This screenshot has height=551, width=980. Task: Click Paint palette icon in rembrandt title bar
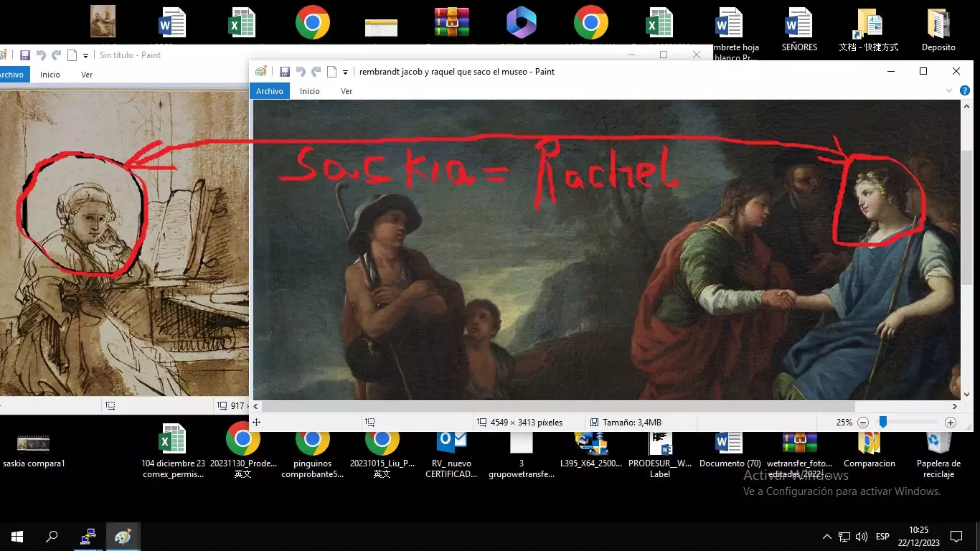[x=261, y=72]
